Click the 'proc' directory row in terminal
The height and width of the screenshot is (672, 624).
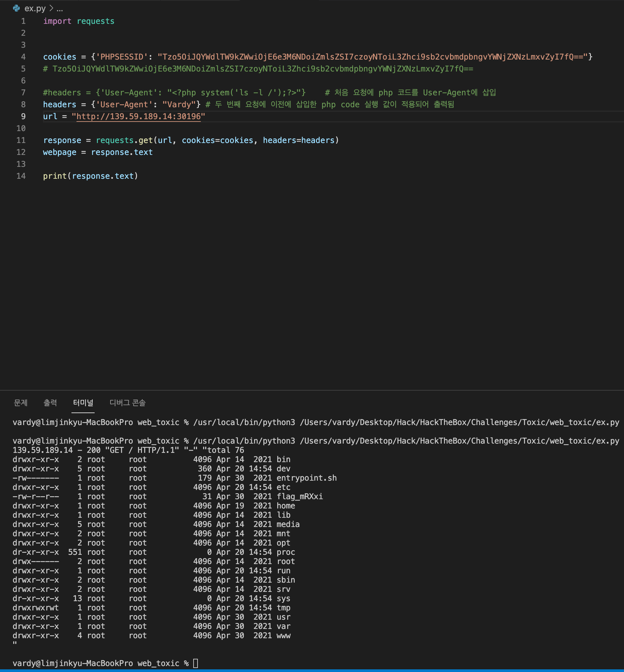pyautogui.click(x=154, y=552)
